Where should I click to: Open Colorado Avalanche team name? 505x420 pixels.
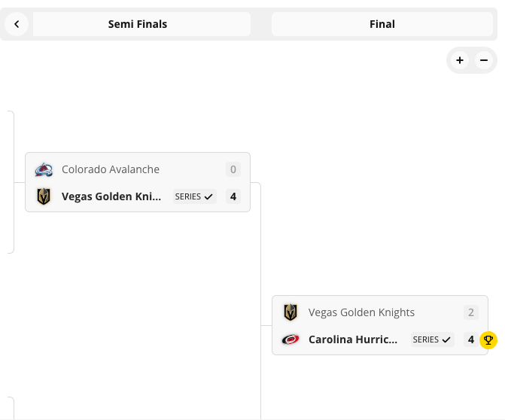click(x=111, y=169)
